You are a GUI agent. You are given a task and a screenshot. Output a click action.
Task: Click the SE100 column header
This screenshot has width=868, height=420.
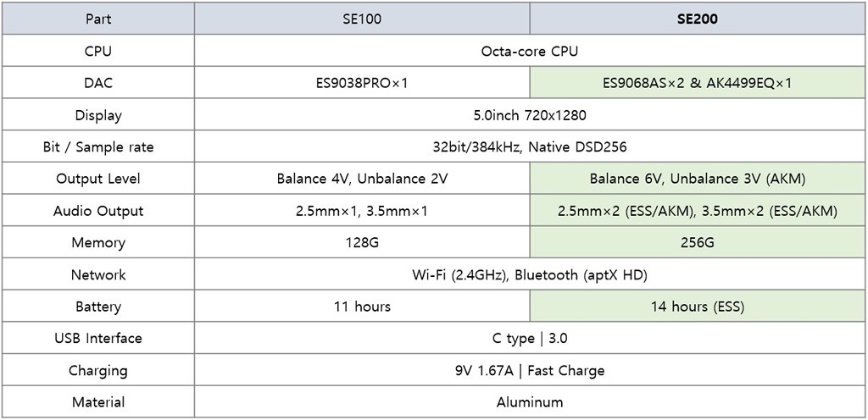362,19
